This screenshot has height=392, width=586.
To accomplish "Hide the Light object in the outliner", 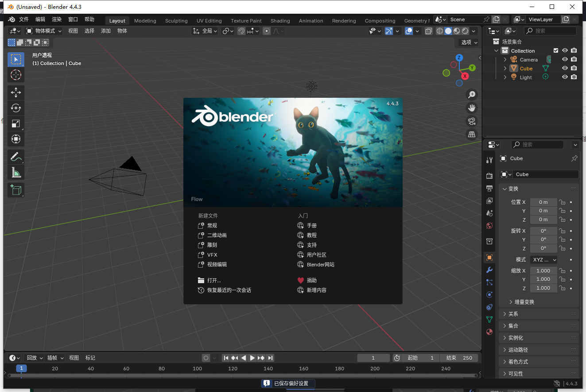I will 565,77.
